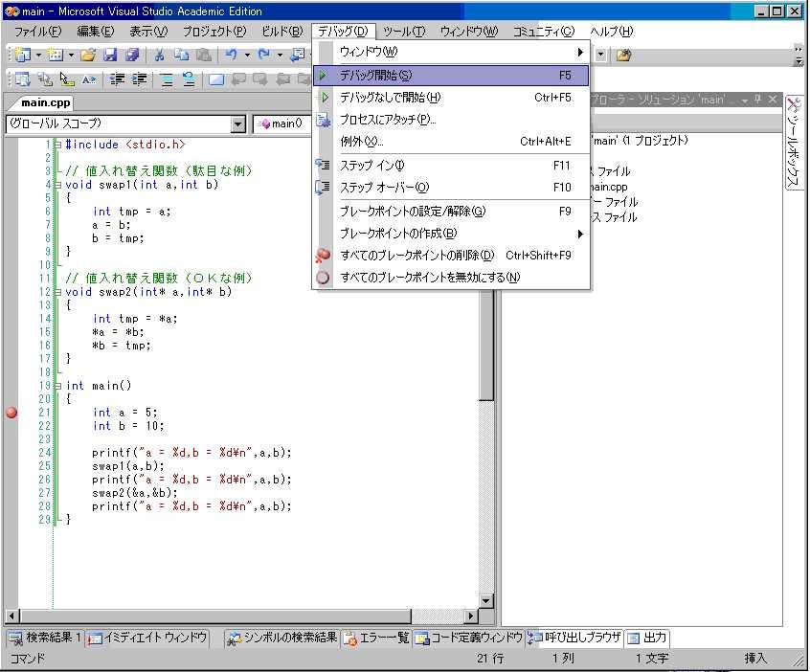Open the Undo history dropdown arrow
The image size is (810, 672).
coord(247,55)
